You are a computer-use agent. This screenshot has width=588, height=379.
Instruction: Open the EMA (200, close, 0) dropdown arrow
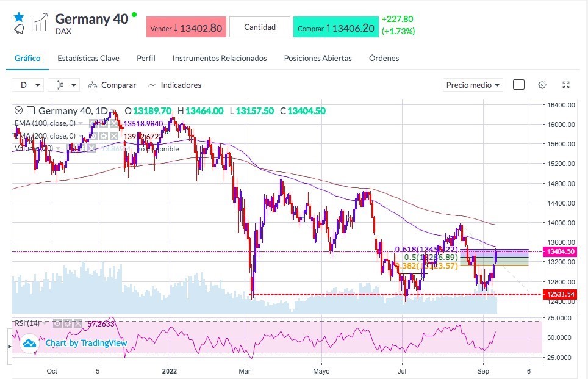click(x=81, y=136)
